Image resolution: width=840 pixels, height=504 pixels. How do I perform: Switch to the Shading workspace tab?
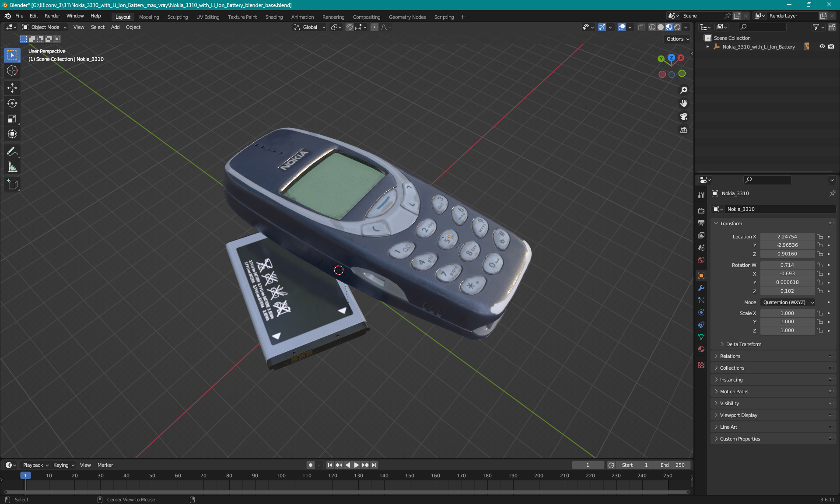(x=274, y=17)
